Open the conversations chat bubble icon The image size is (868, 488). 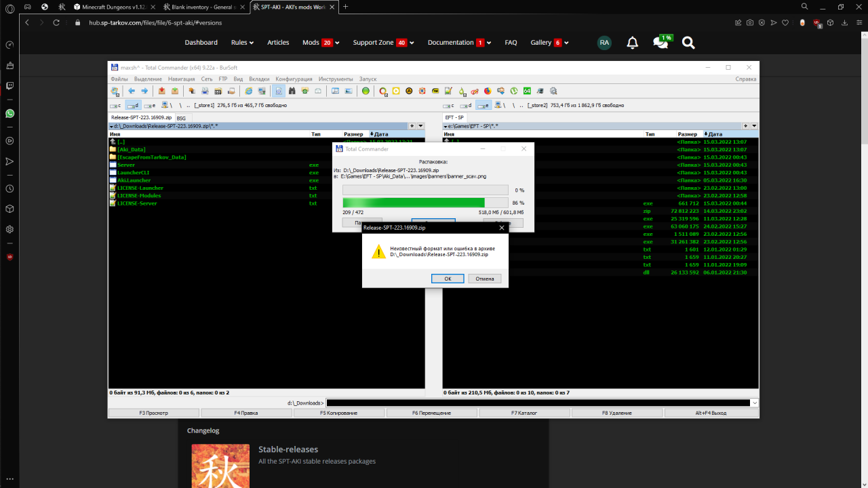click(x=660, y=43)
